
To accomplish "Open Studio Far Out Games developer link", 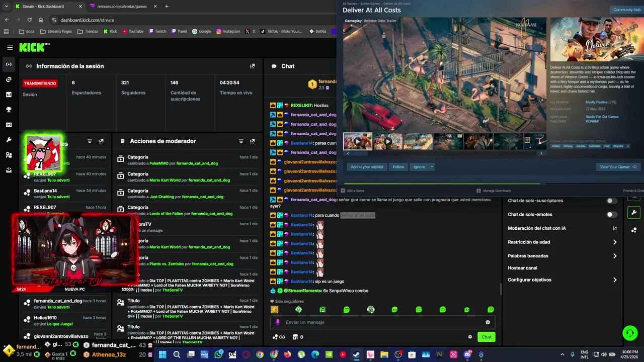I will (602, 117).
